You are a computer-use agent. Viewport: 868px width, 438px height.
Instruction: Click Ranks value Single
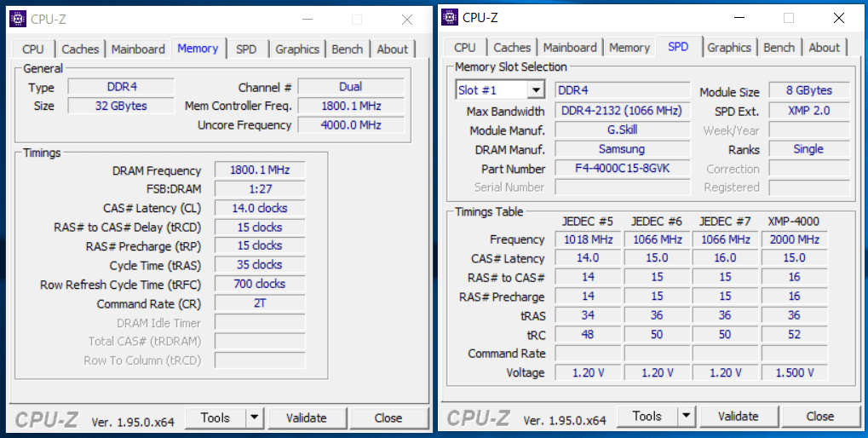[x=809, y=149]
